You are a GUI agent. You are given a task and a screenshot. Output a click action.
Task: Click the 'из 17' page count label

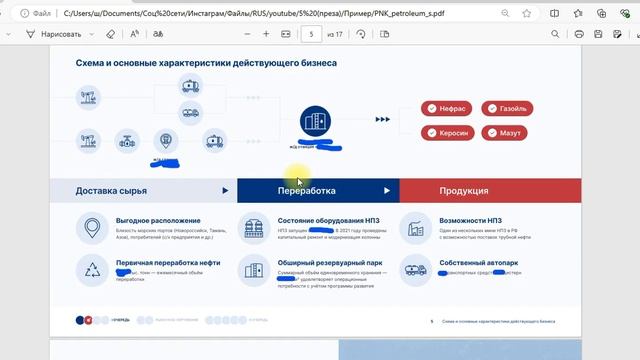click(335, 34)
